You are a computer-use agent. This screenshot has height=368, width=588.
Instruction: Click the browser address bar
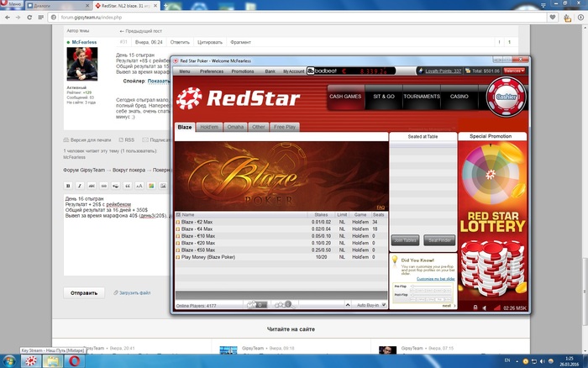(298, 18)
